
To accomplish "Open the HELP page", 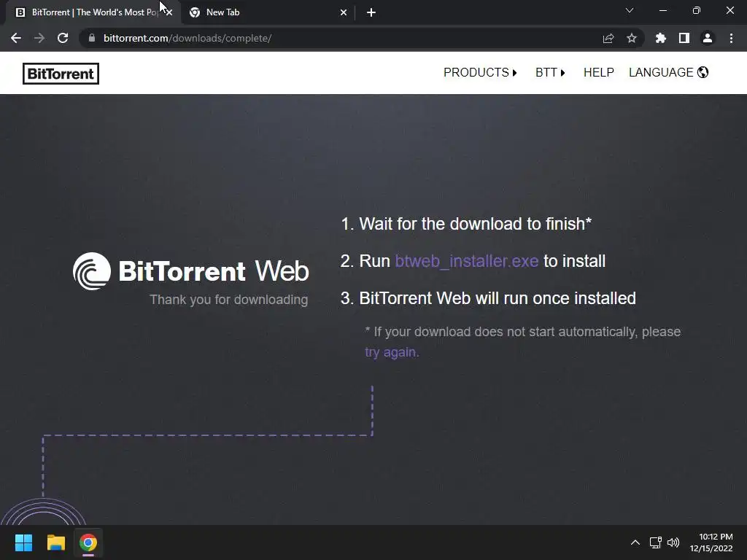I will click(x=599, y=72).
